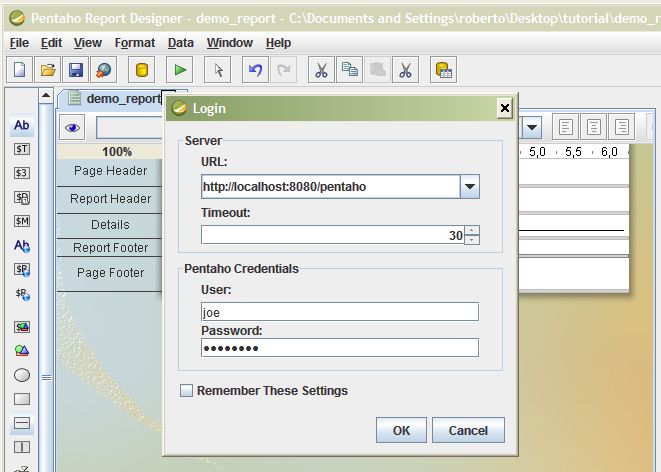Click the 100% zoom label

[x=117, y=152]
